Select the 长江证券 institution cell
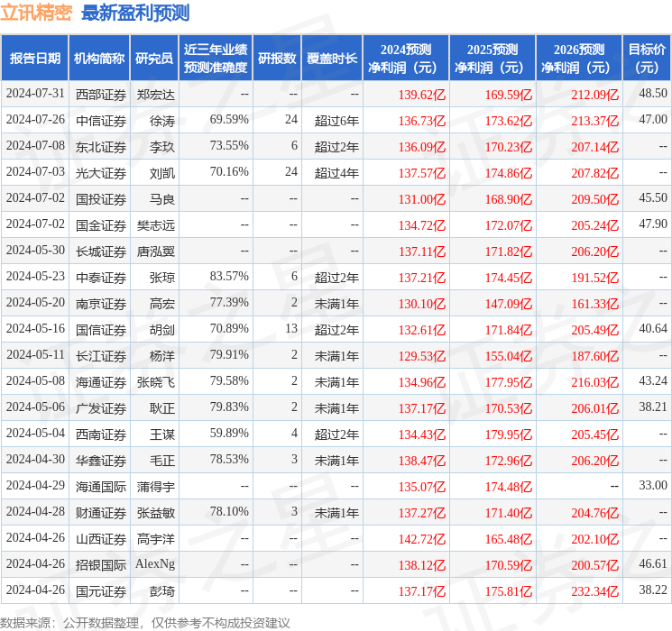This screenshot has width=672, height=631. click(x=101, y=355)
